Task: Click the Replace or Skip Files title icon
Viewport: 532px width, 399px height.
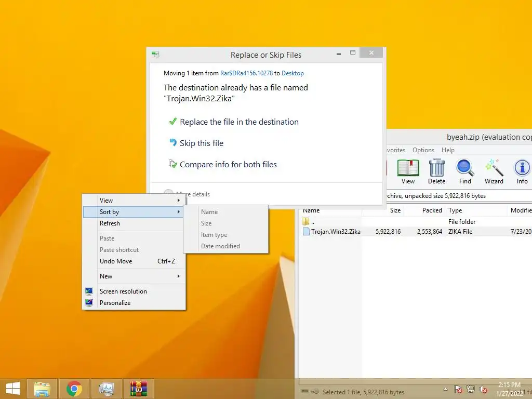Action: pos(156,54)
